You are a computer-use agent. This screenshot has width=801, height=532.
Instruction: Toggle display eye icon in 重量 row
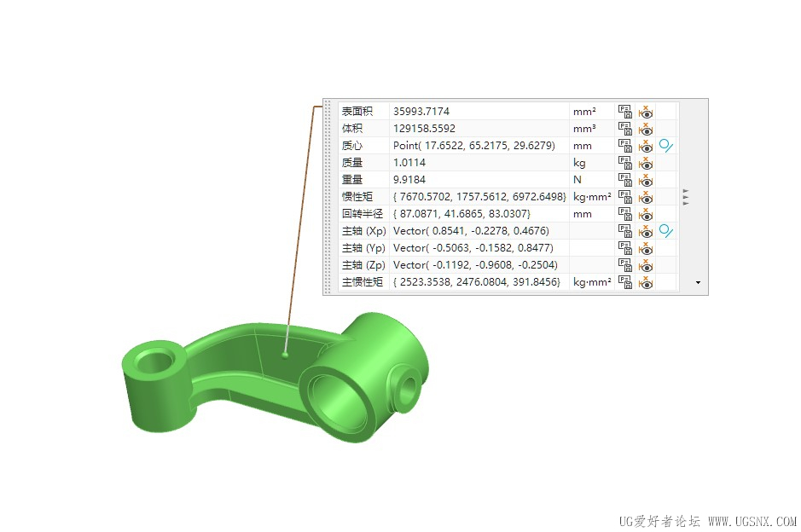pyautogui.click(x=646, y=179)
